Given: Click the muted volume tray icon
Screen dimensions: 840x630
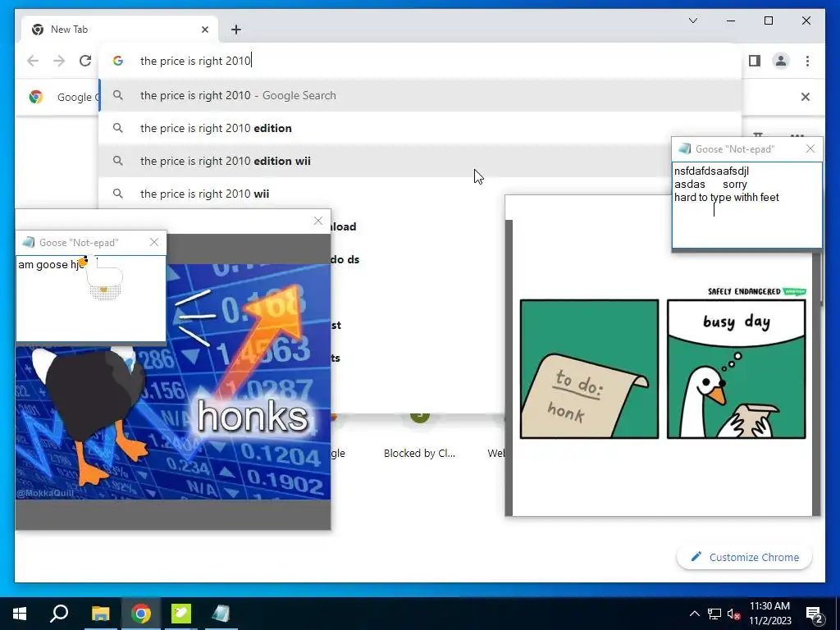Looking at the screenshot, I should tap(733, 614).
